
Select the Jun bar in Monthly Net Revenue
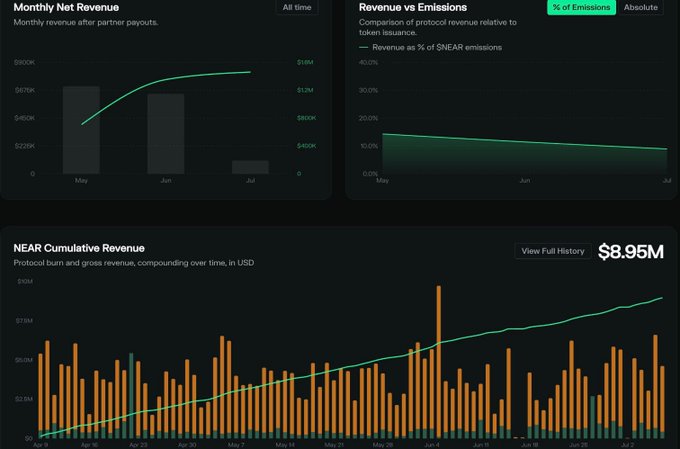[166, 134]
